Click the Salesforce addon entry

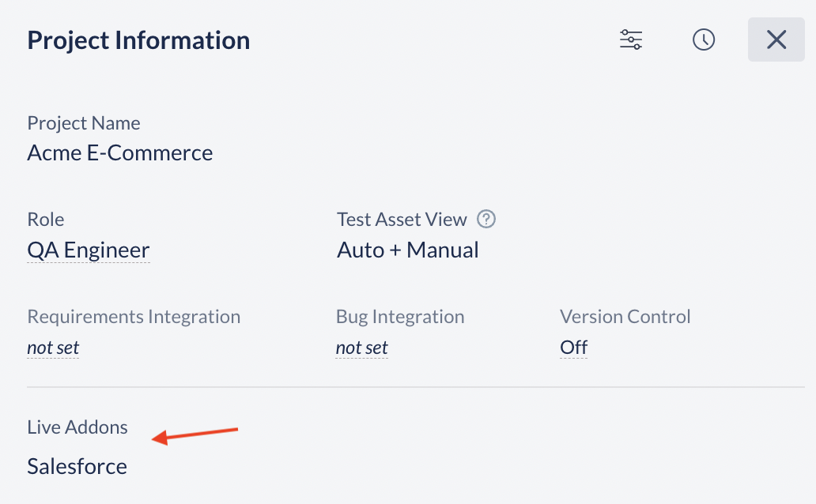pyautogui.click(x=76, y=466)
